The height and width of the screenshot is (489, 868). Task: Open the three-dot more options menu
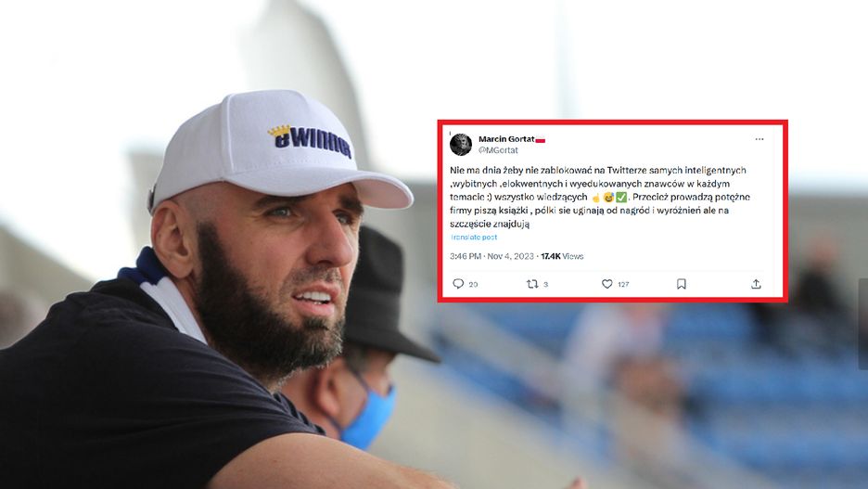(x=759, y=139)
